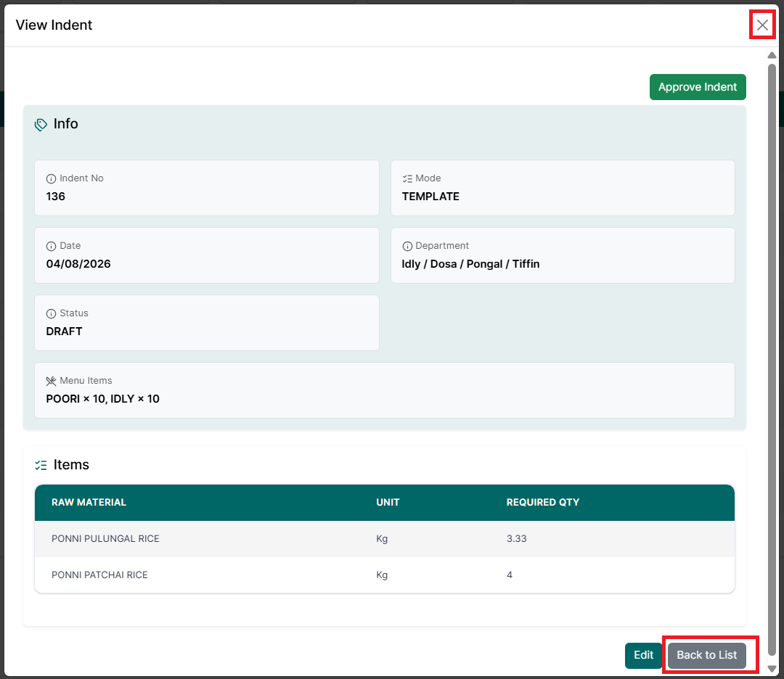
Task: Click required quantity 3.33
Action: 517,538
